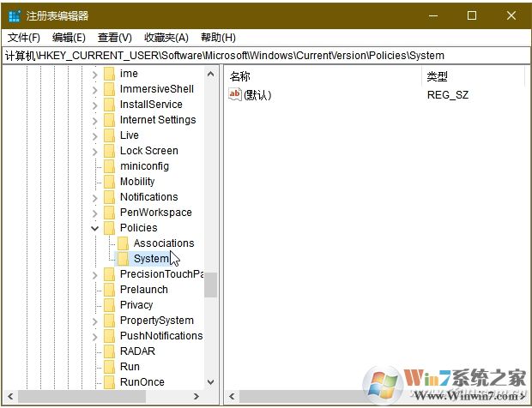
Task: Click the System folder icon
Action: pos(123,259)
